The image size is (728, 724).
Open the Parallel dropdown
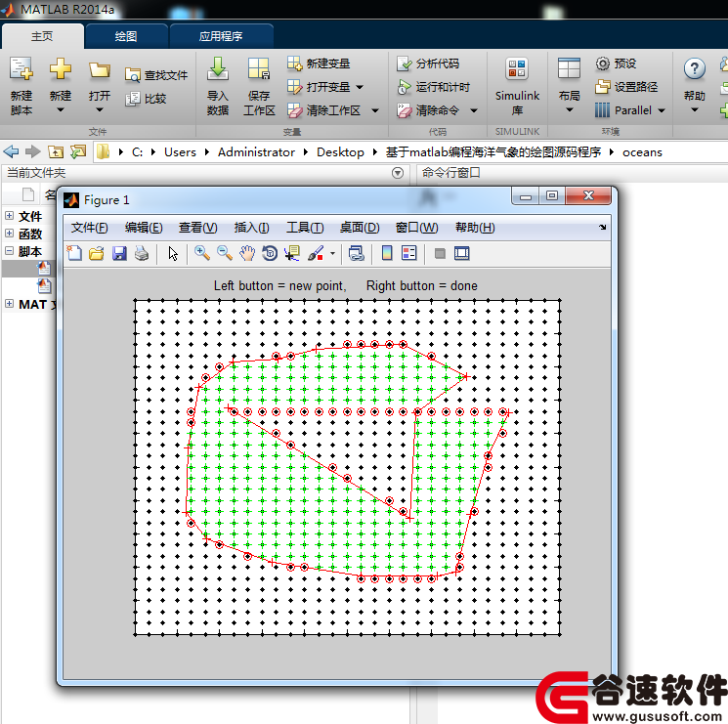click(x=630, y=110)
